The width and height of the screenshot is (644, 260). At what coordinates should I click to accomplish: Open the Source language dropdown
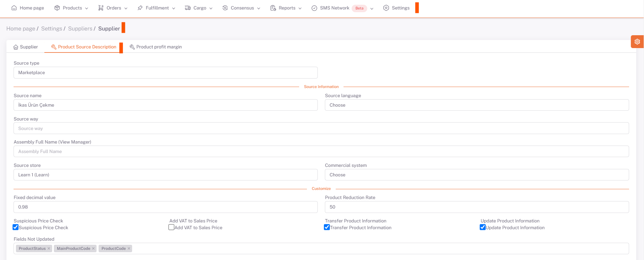click(477, 105)
